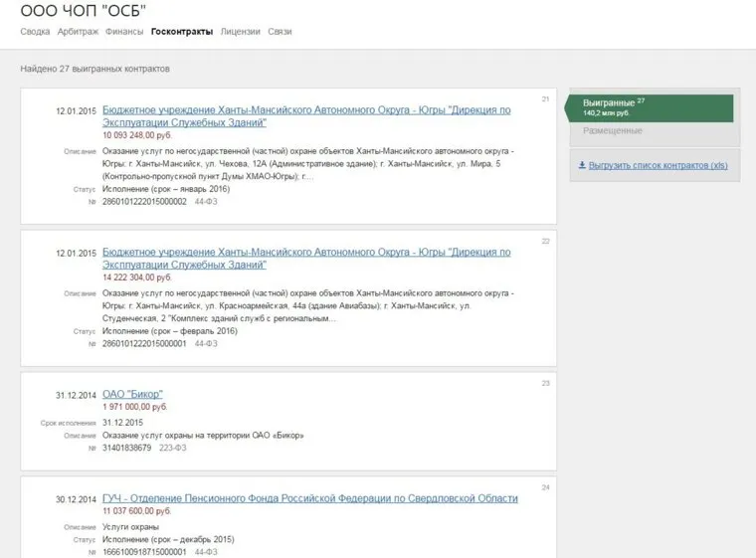This screenshot has height=558, width=756.
Task: Go to the Финансы tab
Action: 124,32
